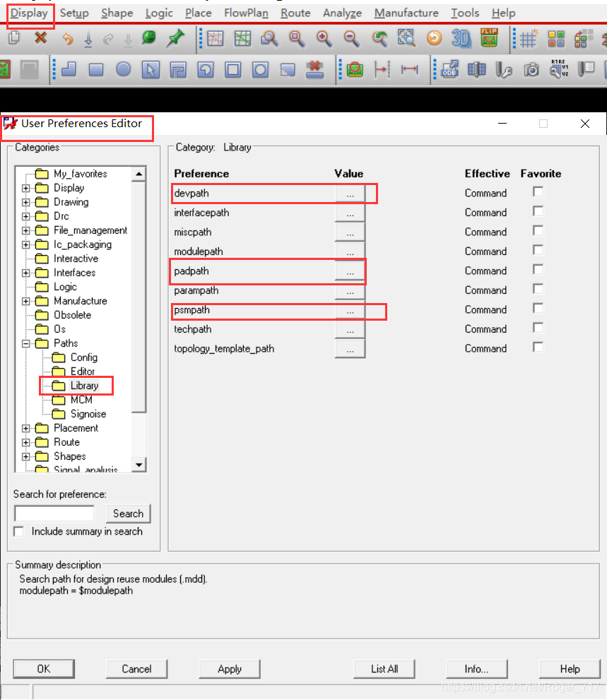Screen dimensions: 607x700
Task: Click the camera snapshot icon
Action: pyautogui.click(x=531, y=70)
